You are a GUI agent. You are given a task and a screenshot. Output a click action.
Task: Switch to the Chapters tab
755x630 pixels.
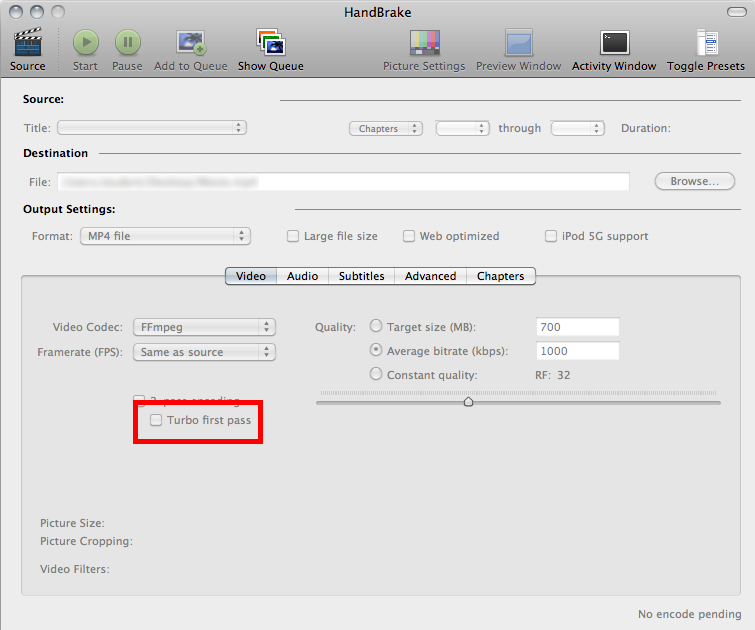[x=501, y=276]
